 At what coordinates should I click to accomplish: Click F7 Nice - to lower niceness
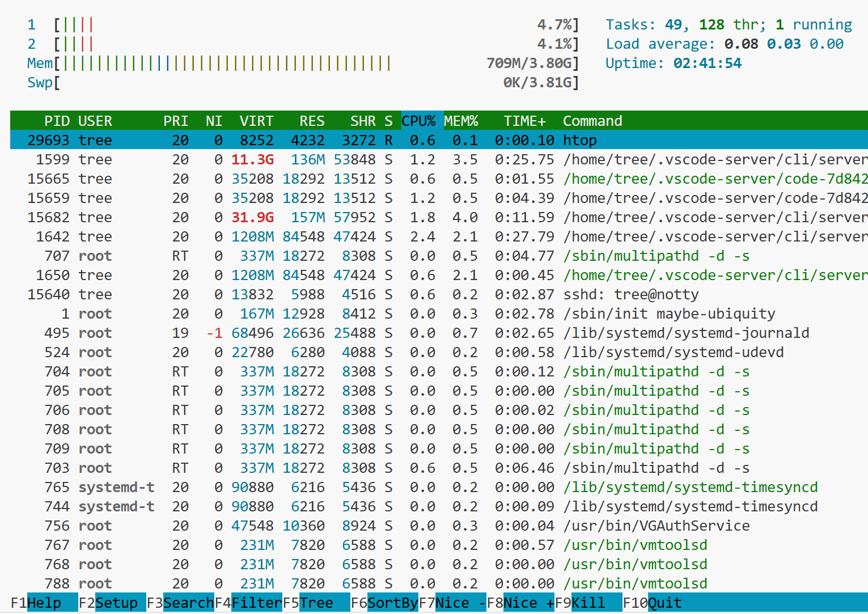pos(452,603)
